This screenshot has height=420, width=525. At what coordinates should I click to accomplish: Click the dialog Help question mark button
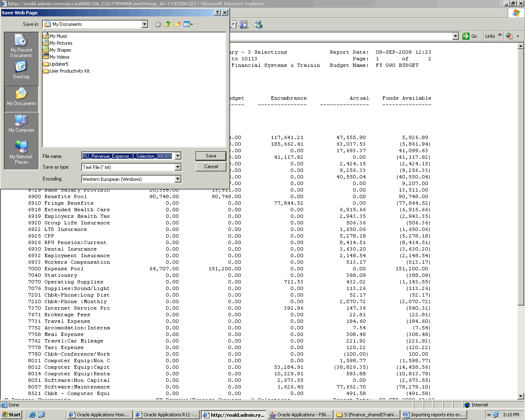pyautogui.click(x=217, y=13)
